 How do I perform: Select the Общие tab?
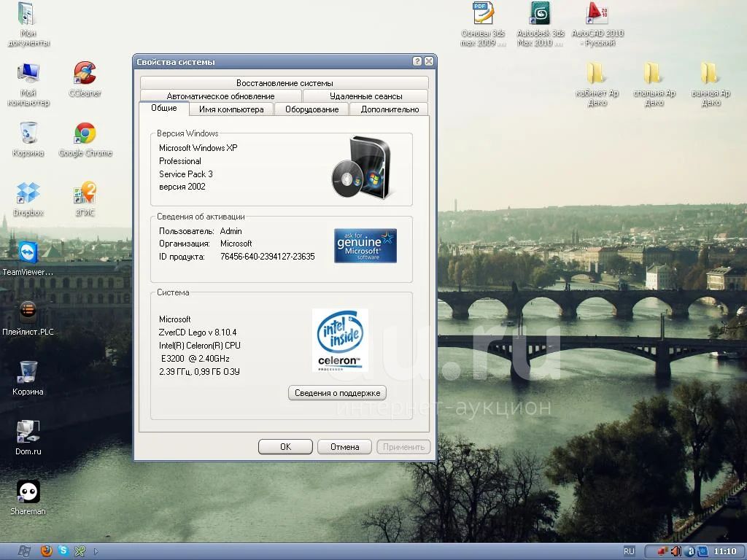pos(164,108)
